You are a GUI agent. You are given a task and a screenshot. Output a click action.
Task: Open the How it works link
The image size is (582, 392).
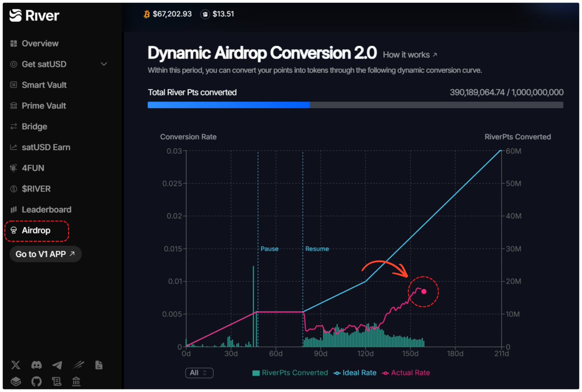pos(410,55)
